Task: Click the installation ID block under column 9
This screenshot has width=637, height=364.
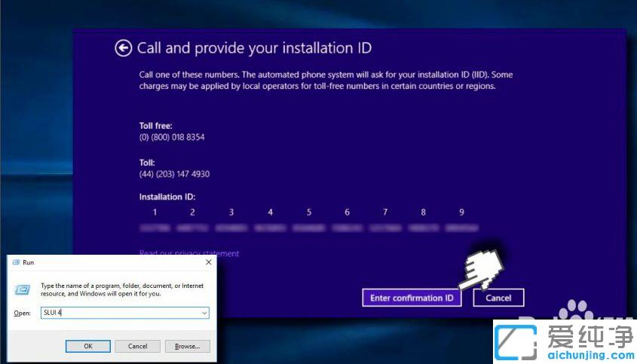Action: (x=461, y=228)
